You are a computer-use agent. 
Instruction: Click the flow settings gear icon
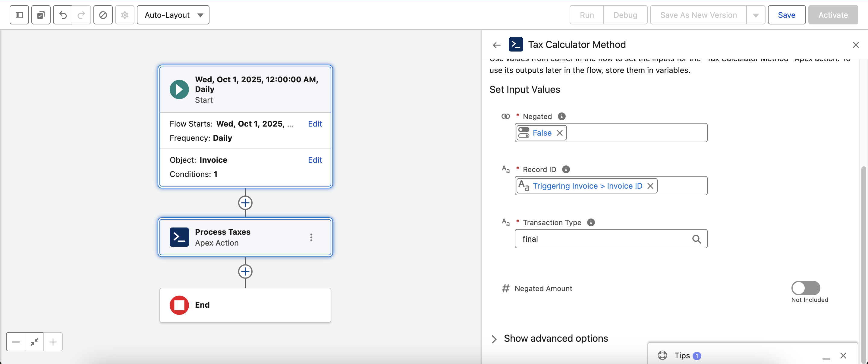pyautogui.click(x=125, y=15)
